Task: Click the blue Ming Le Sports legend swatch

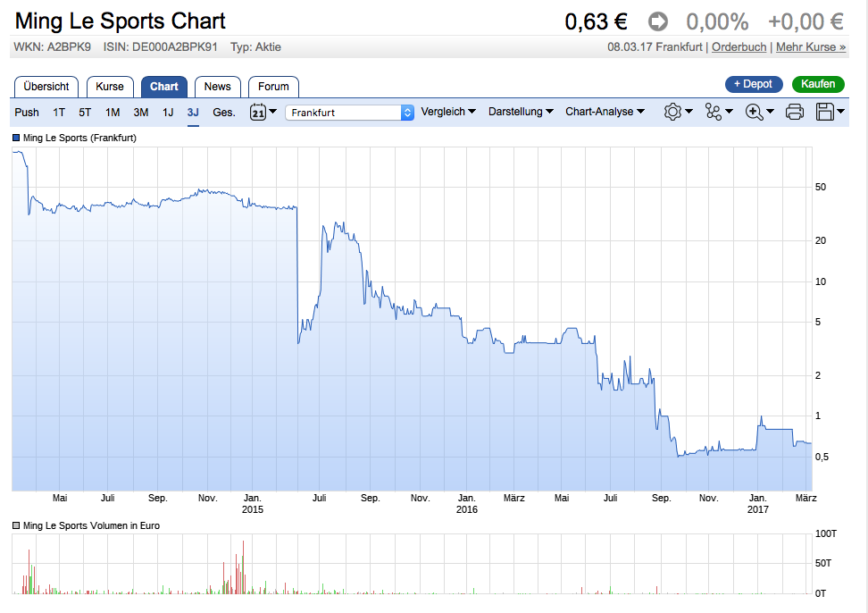Action: 16,138
